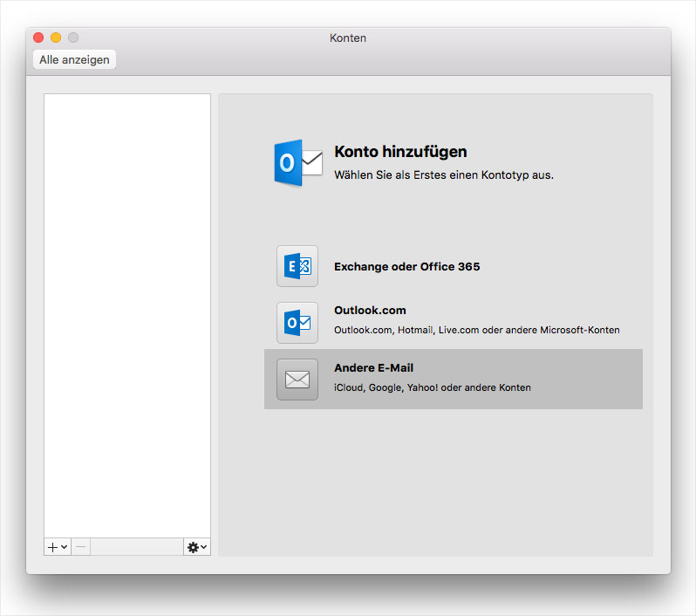Click 'iCloud, Google, Yahoo! oder andere Konten' text
696x616 pixels.
pos(433,387)
